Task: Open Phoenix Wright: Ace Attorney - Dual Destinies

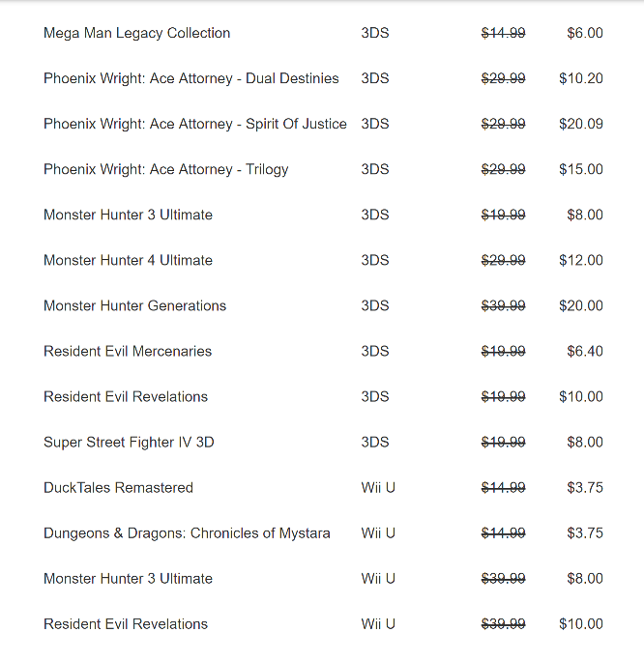Action: [190, 78]
